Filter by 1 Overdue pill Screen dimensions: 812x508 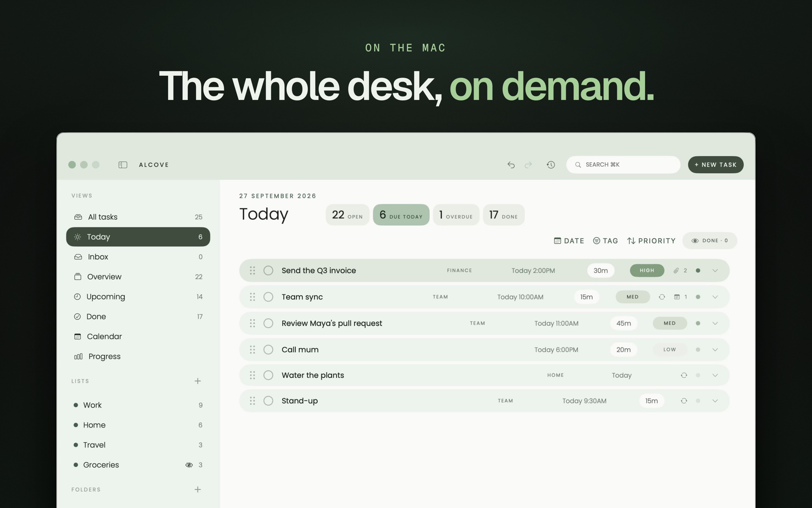coord(456,215)
